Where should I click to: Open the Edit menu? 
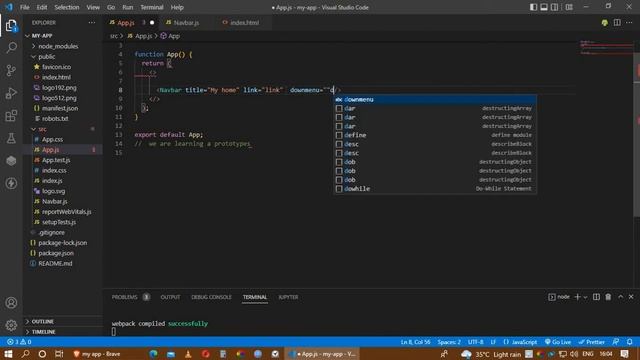pos(42,7)
